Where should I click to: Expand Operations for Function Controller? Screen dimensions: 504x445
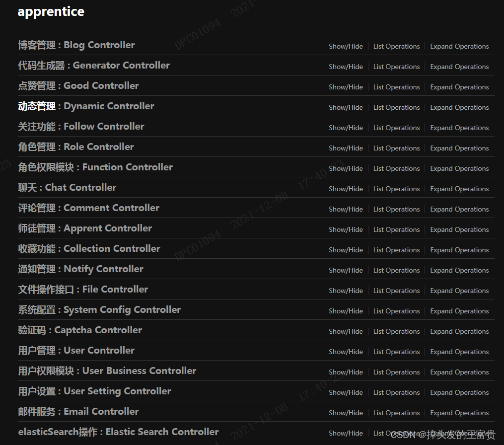coord(459,168)
